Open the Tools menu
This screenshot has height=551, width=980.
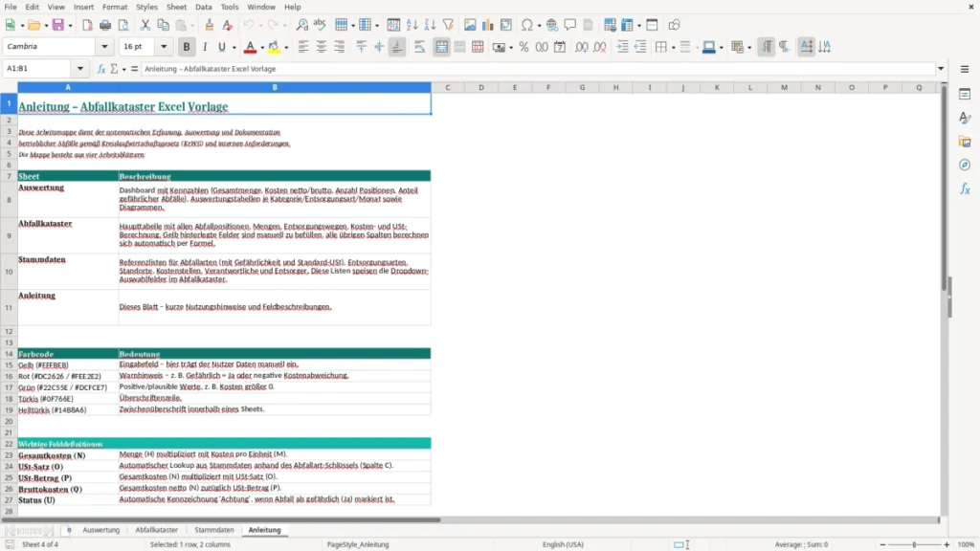pos(230,7)
